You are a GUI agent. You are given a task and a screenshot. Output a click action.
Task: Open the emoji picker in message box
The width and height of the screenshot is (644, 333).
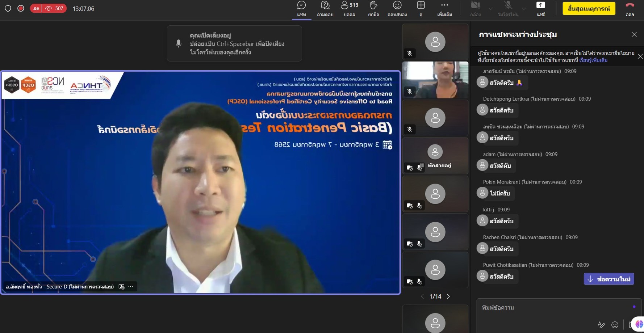(615, 325)
